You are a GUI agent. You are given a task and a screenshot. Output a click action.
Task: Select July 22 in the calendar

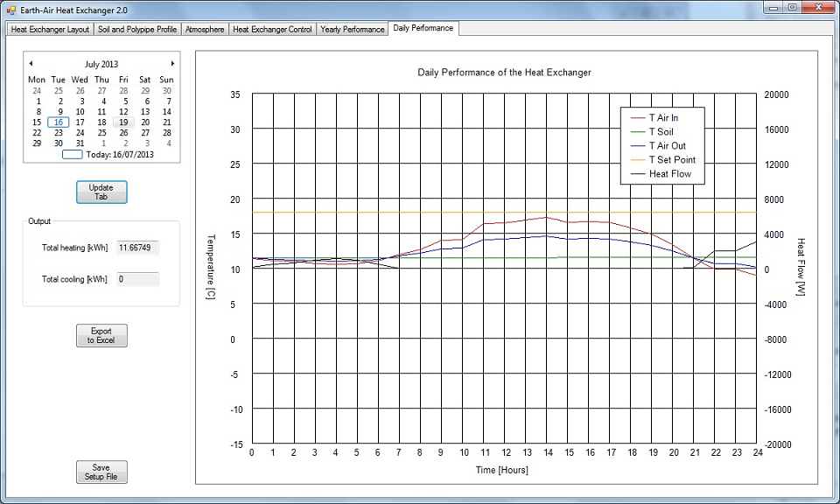pos(37,133)
